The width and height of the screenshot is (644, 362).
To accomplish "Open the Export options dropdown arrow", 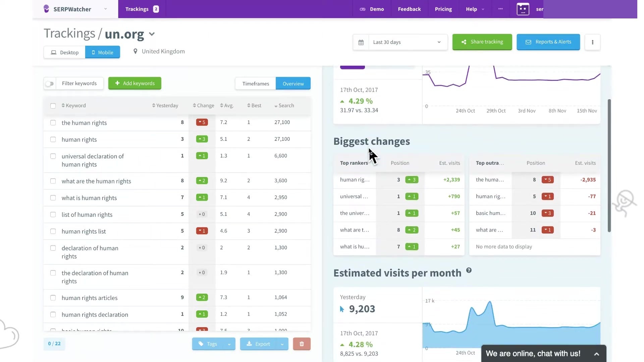I will pyautogui.click(x=282, y=344).
